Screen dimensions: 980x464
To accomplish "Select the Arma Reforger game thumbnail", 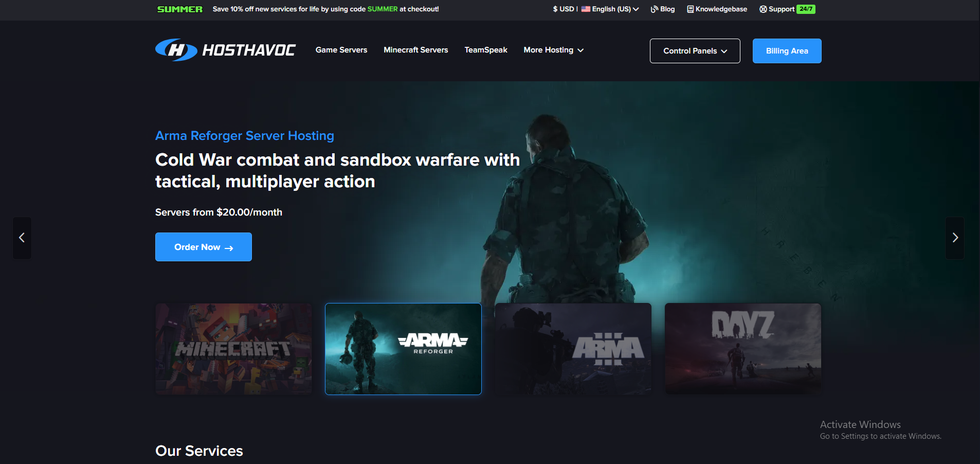I will tap(404, 349).
